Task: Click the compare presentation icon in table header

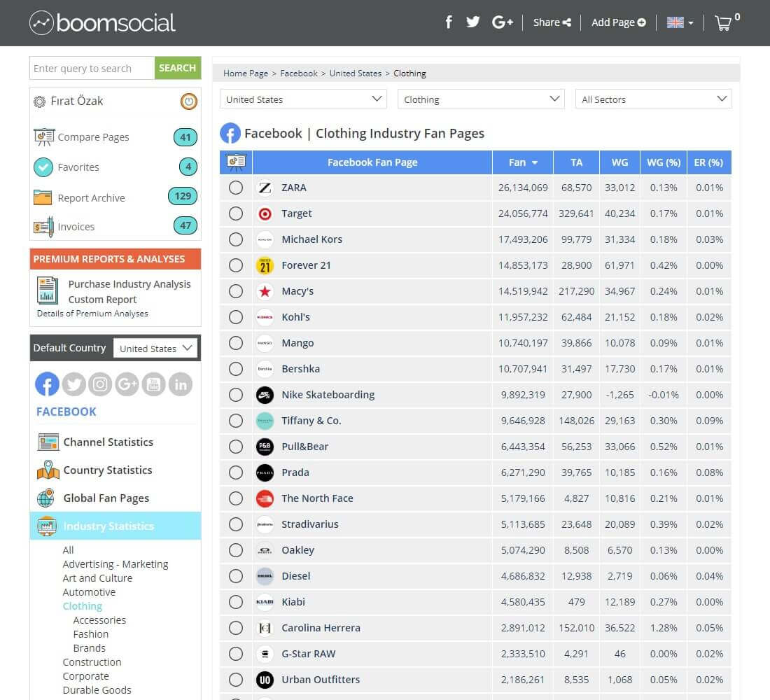Action: 236,162
